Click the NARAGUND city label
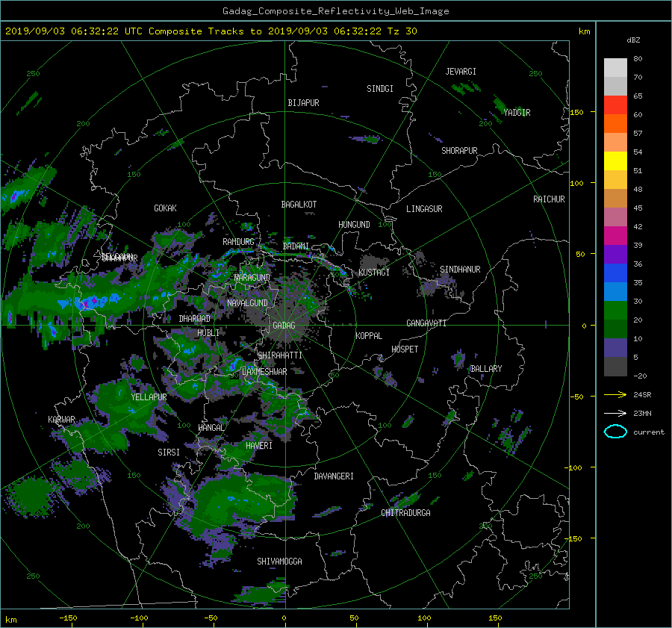The image size is (672, 628). click(x=252, y=278)
